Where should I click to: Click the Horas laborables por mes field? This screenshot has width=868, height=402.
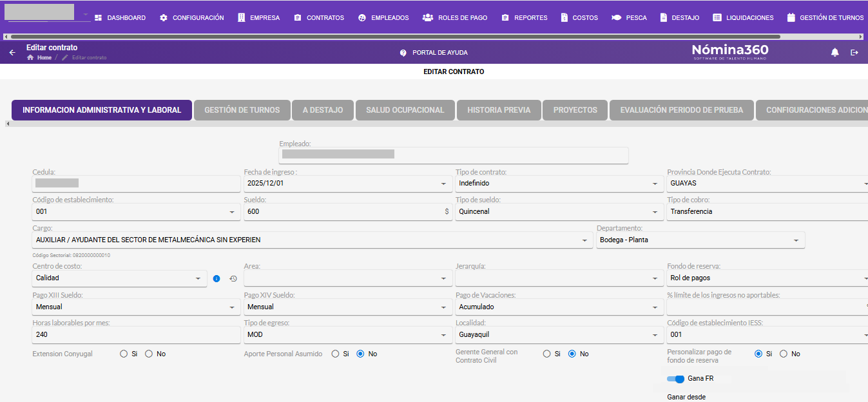[137, 335]
